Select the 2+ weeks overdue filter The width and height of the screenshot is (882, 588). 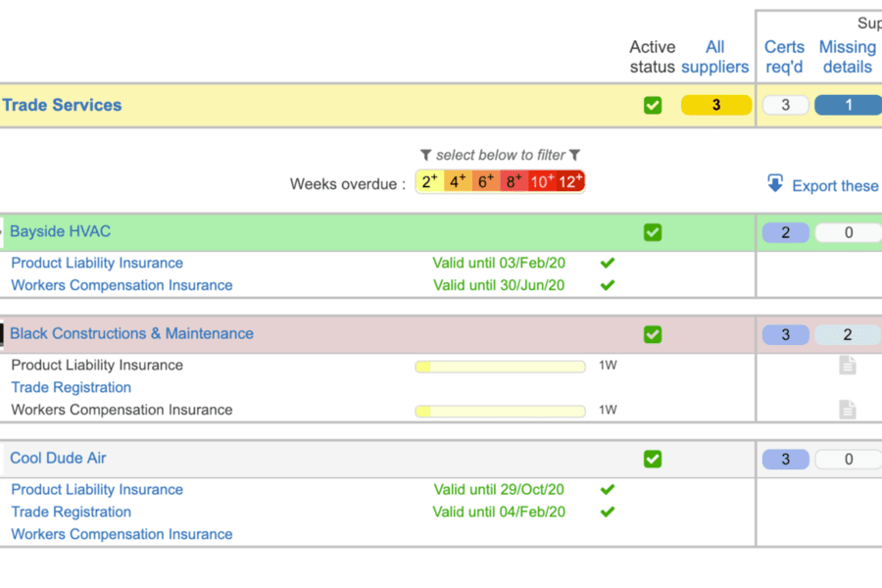pyautogui.click(x=428, y=182)
